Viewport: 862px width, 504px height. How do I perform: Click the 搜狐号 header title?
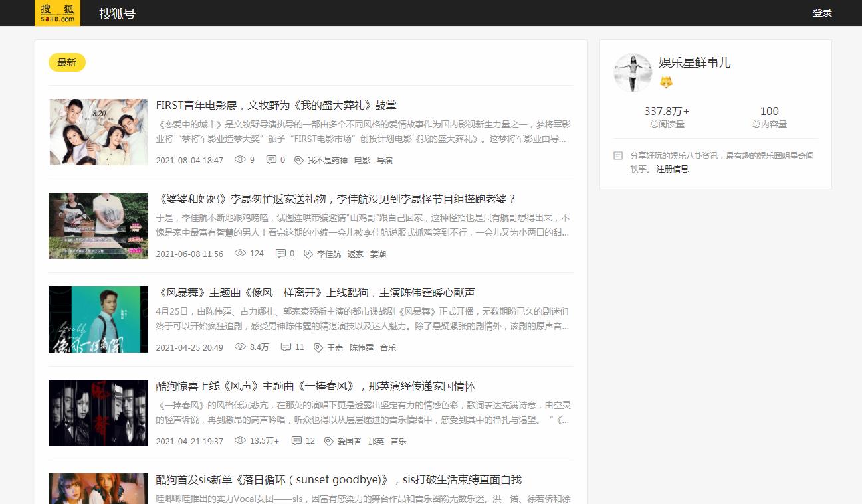tap(117, 13)
